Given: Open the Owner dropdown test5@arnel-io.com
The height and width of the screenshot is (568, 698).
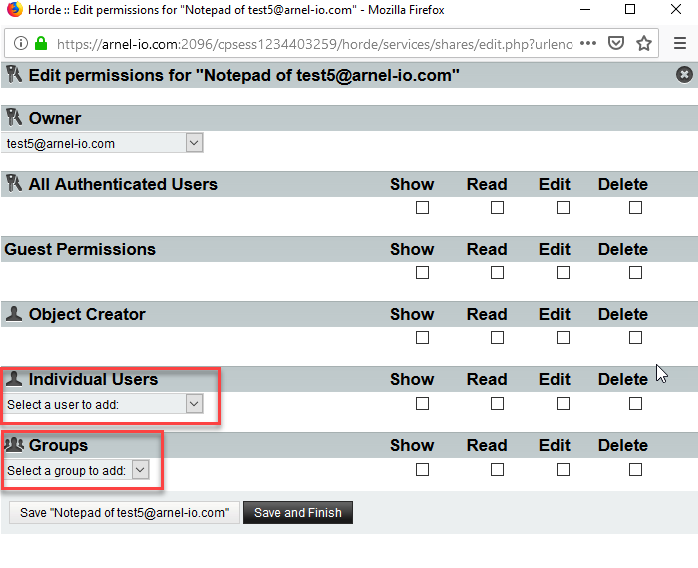Looking at the screenshot, I should click(102, 143).
